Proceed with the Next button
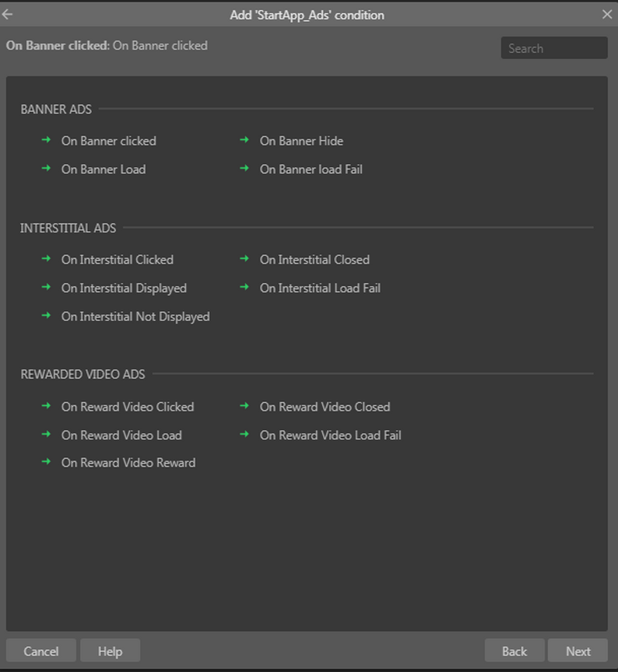The width and height of the screenshot is (618, 672). click(x=578, y=650)
